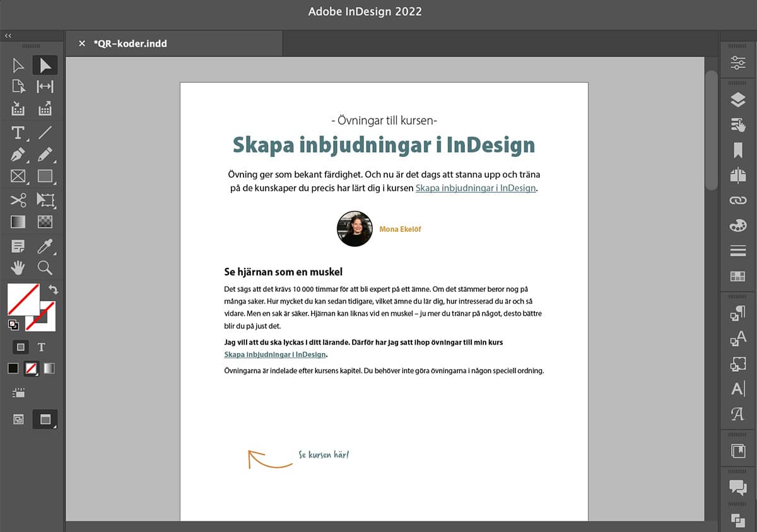This screenshot has height=532, width=757.
Task: Open the Properties panel sliders icon
Action: [737, 63]
